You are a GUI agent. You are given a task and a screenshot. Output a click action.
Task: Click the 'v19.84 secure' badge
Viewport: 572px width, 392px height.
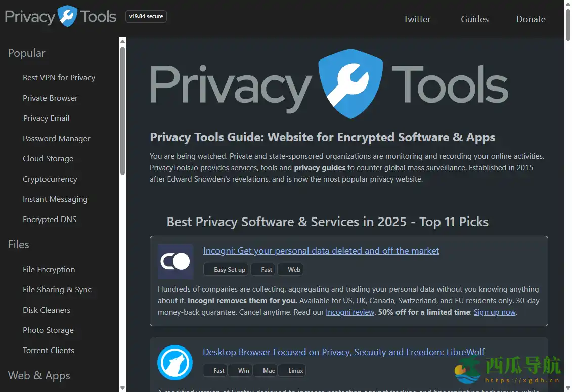(x=146, y=16)
